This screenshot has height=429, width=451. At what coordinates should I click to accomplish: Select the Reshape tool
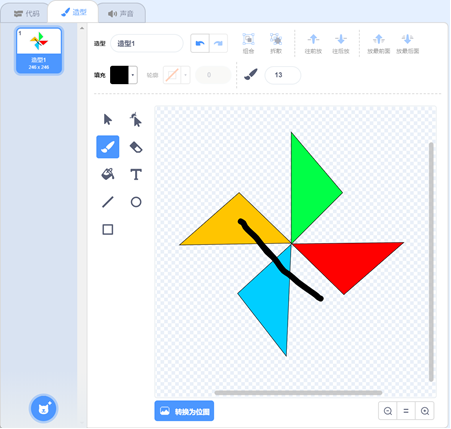click(x=136, y=119)
